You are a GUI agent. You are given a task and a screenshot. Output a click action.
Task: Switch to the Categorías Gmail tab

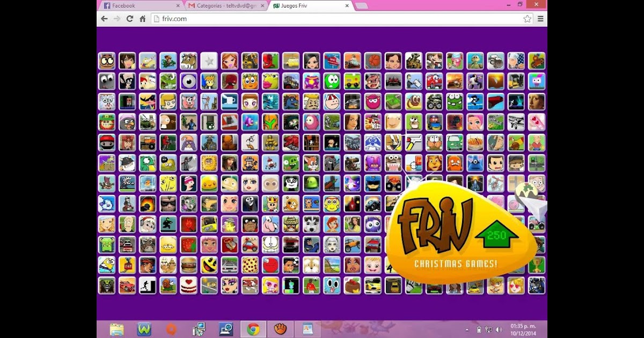click(225, 5)
